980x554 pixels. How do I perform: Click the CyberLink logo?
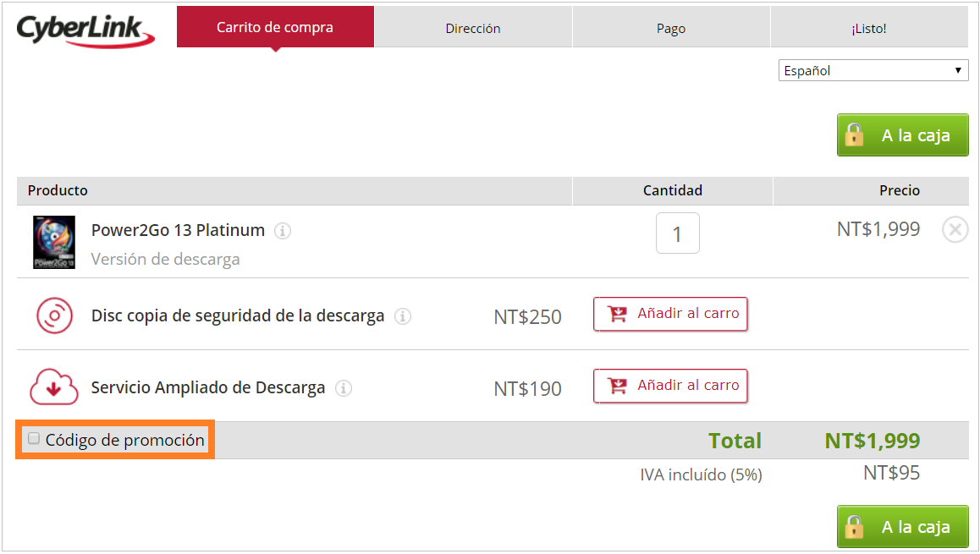point(85,31)
